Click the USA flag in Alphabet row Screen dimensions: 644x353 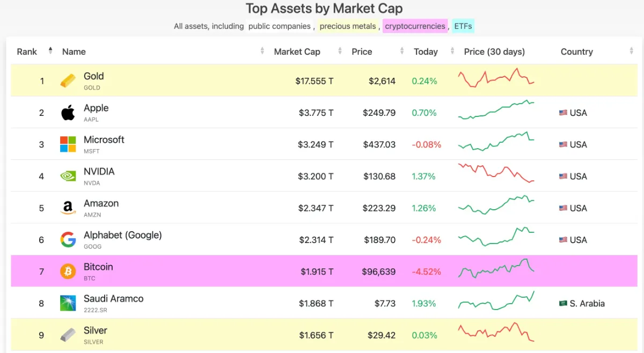(563, 240)
